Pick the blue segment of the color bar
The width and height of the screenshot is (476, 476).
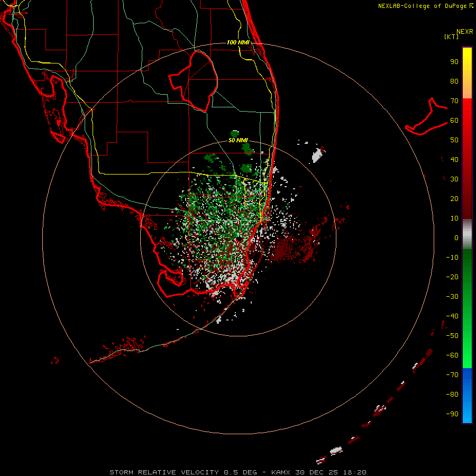point(467,396)
